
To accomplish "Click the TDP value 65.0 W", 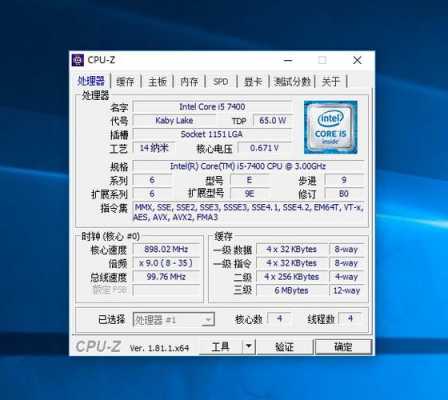I will click(272, 121).
